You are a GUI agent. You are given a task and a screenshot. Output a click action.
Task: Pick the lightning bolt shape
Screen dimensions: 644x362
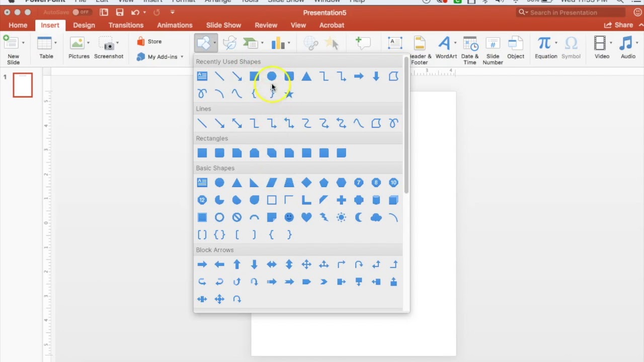pyautogui.click(x=324, y=217)
